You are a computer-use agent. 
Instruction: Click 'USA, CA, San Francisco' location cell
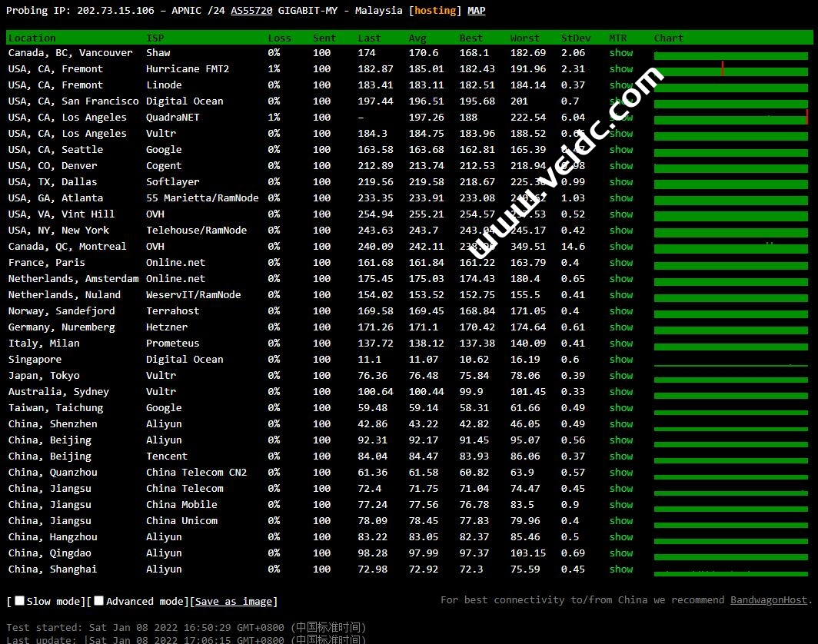74,101
